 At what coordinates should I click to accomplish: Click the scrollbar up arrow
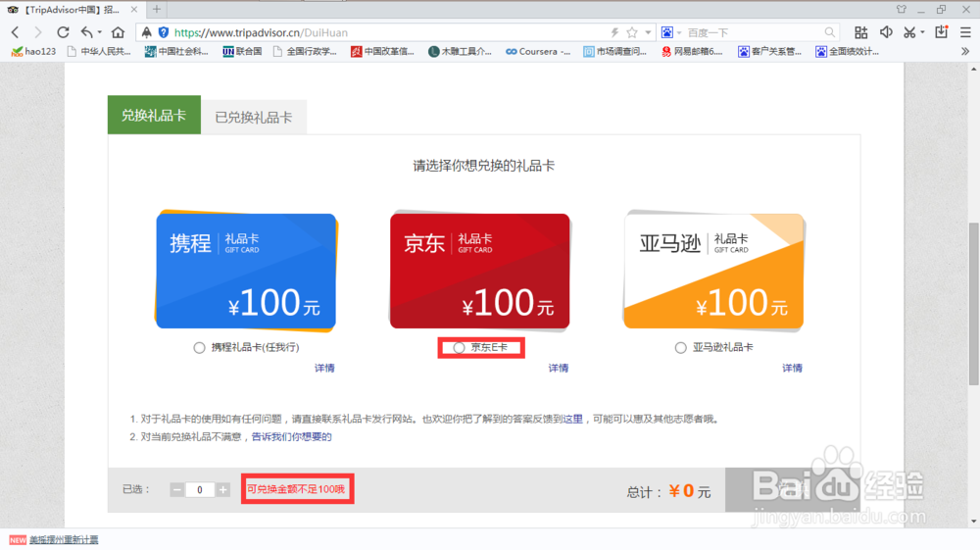[974, 69]
